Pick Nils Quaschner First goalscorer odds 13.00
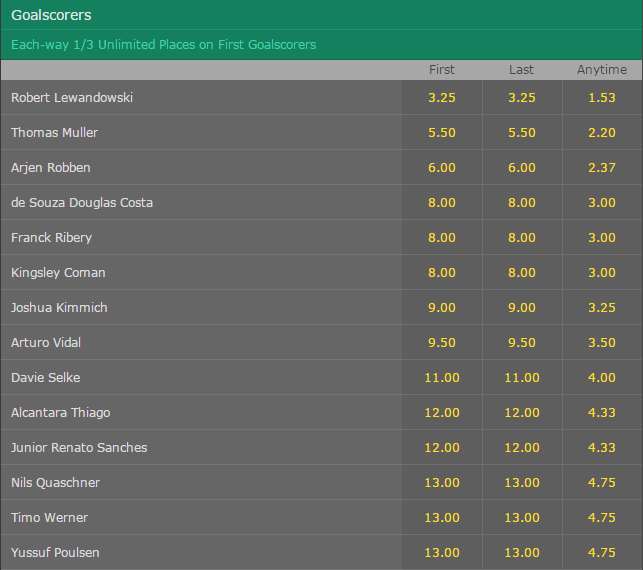Image resolution: width=643 pixels, height=570 pixels. (x=442, y=482)
